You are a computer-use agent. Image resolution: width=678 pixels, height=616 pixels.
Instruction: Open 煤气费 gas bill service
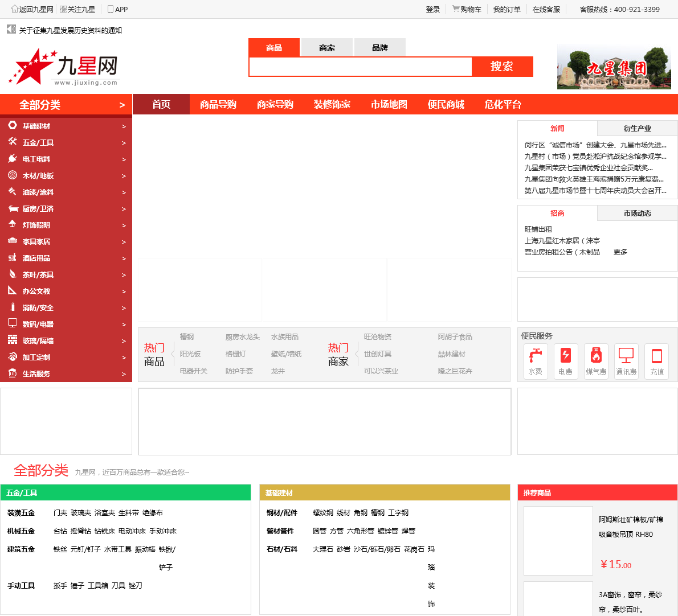[x=596, y=361]
